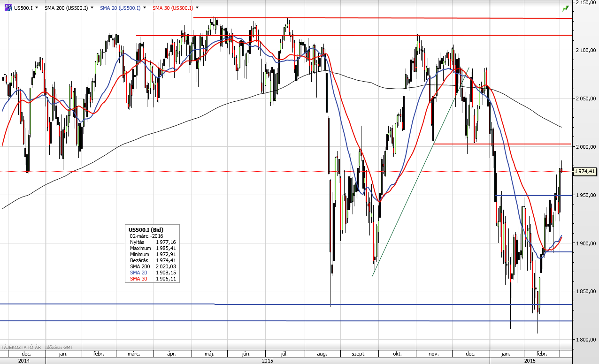The width and height of the screenshot is (599, 364).
Task: Open the SMA 200 (US500.I) indicator dropdown
Action: pyautogui.click(x=92, y=8)
